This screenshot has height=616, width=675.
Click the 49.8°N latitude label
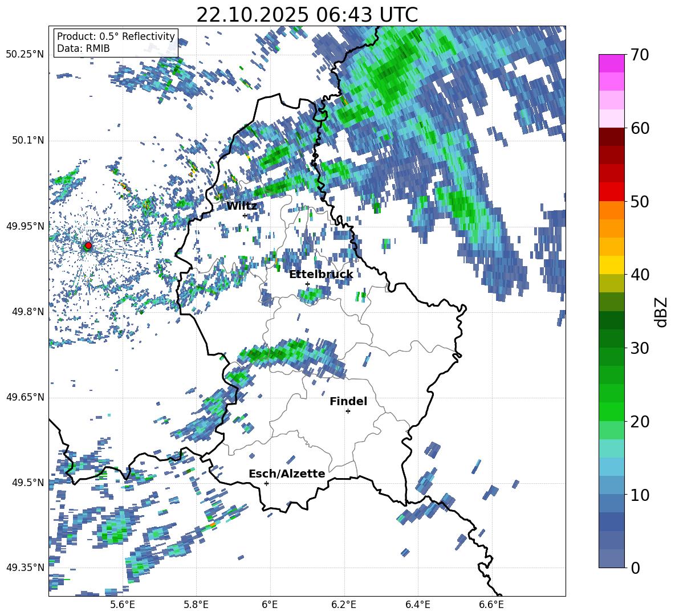(28, 312)
